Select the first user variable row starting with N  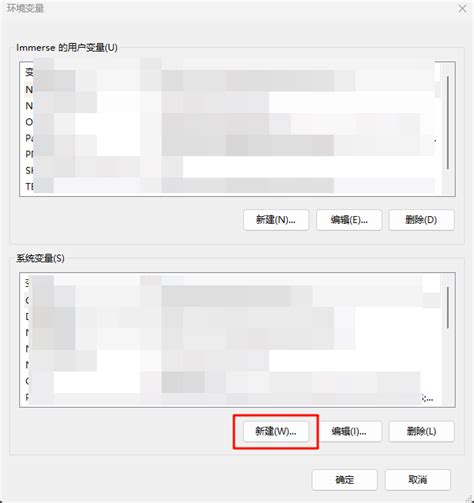pos(230,89)
